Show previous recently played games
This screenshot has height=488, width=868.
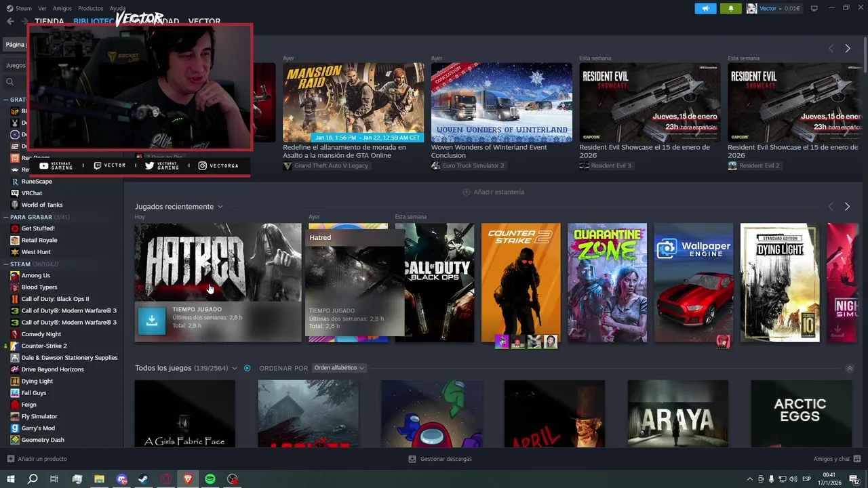(x=831, y=207)
